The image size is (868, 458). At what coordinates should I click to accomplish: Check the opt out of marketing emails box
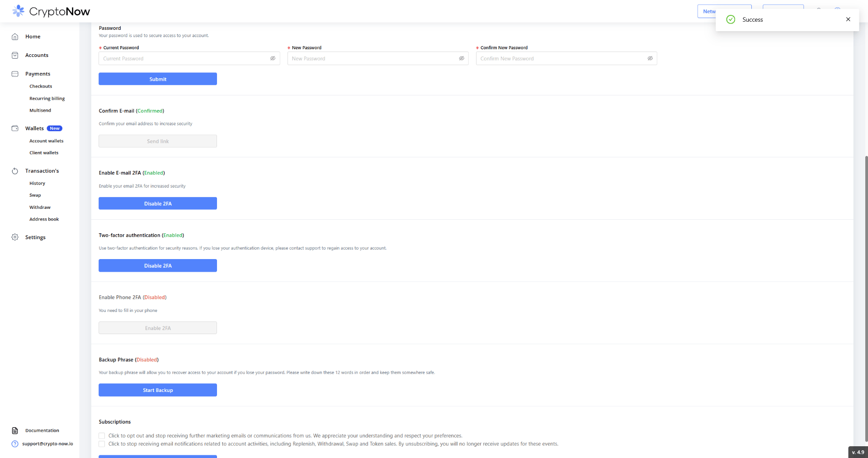point(102,436)
